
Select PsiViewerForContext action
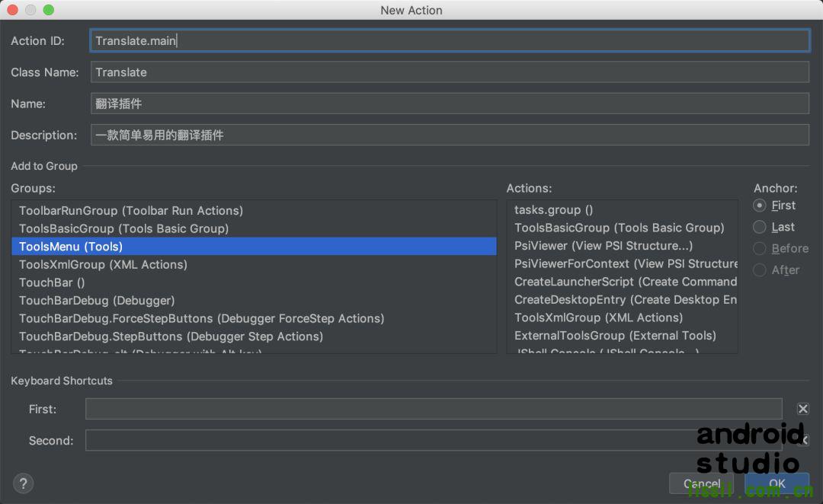click(x=622, y=263)
